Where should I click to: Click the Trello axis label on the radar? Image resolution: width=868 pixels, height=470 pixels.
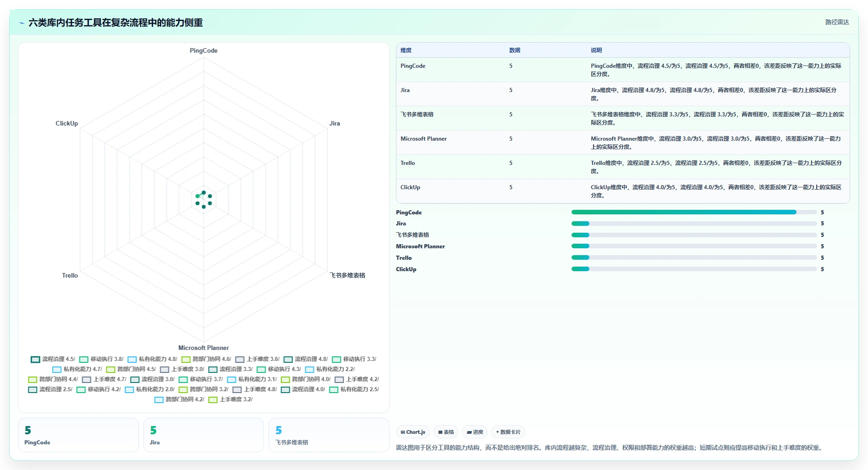point(70,275)
